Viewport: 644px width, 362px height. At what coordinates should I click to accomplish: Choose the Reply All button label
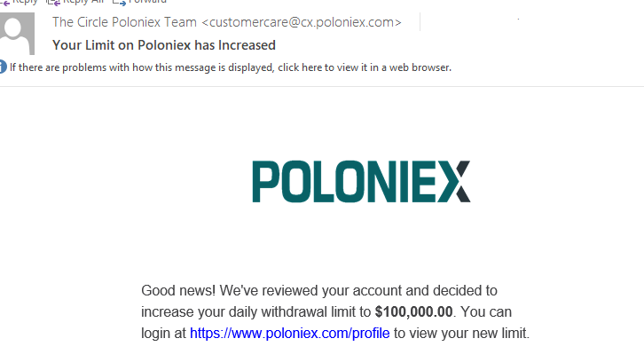point(83,2)
